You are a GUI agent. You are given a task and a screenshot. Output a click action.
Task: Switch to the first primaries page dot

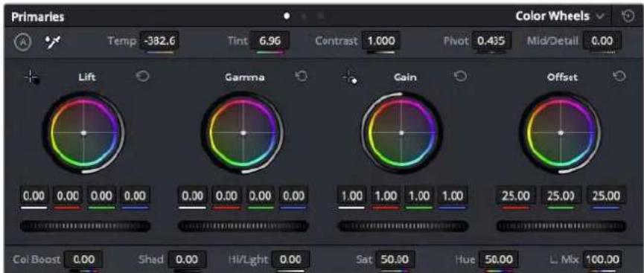tap(287, 16)
